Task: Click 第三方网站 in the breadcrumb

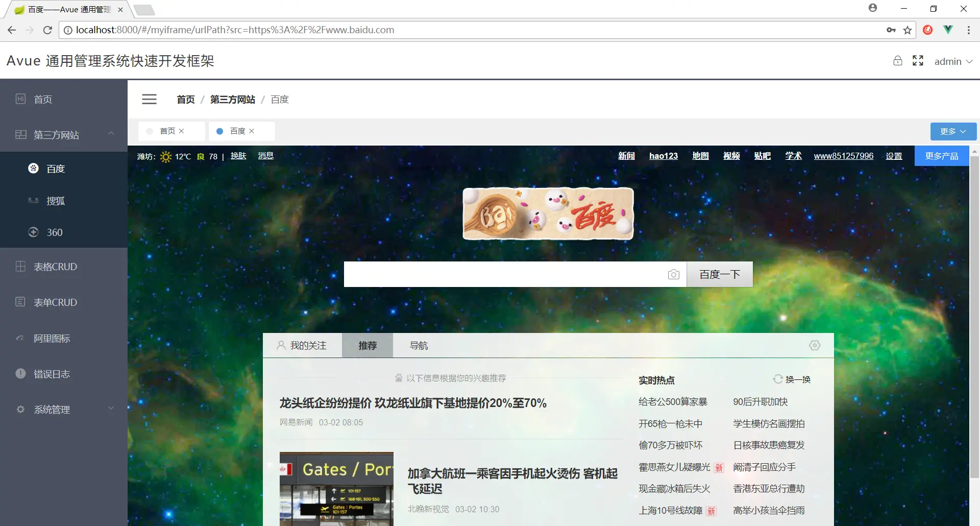Action: tap(233, 100)
